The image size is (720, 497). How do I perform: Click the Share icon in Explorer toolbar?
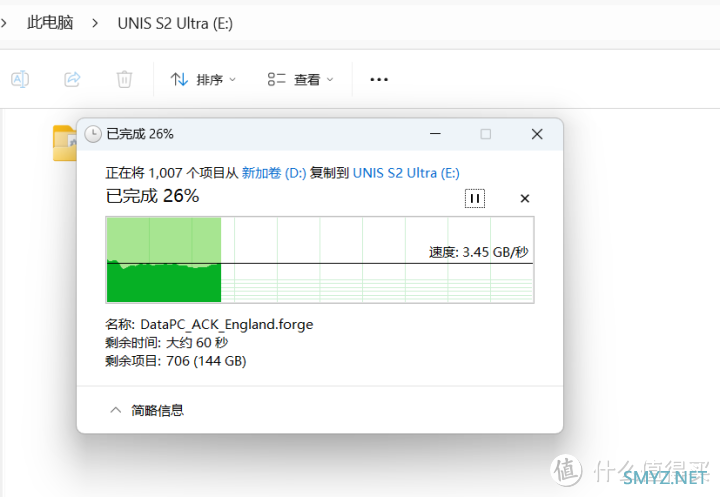pyautogui.click(x=72, y=79)
